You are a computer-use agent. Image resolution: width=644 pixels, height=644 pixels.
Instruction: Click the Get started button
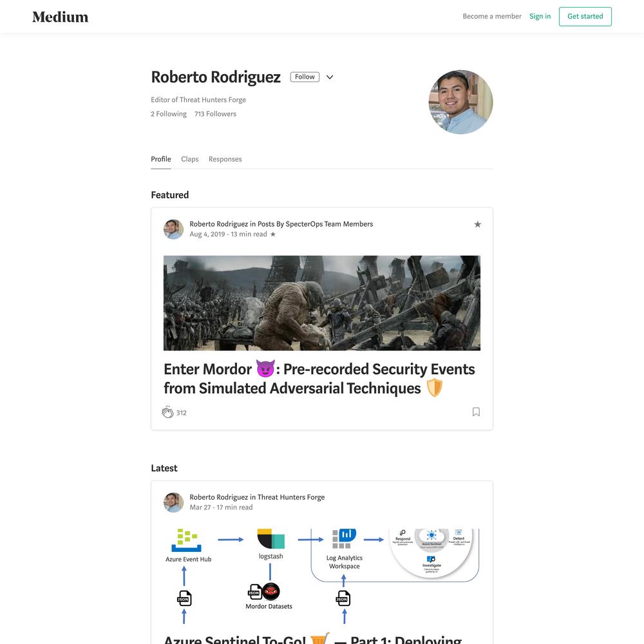585,17
